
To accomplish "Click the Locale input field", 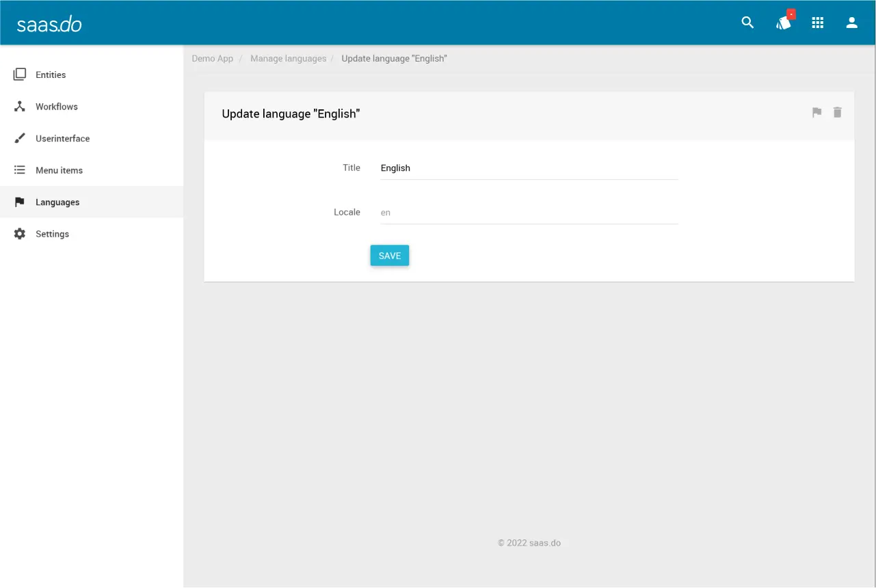I will [529, 213].
